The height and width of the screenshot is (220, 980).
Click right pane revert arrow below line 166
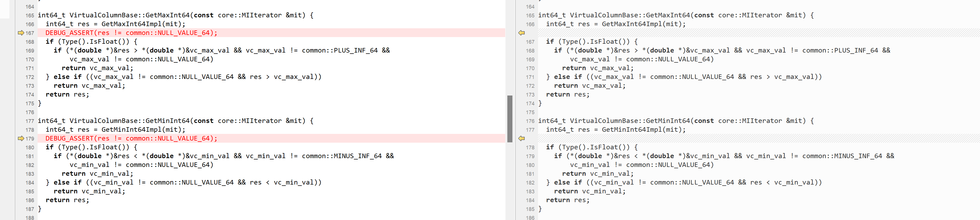tap(521, 33)
